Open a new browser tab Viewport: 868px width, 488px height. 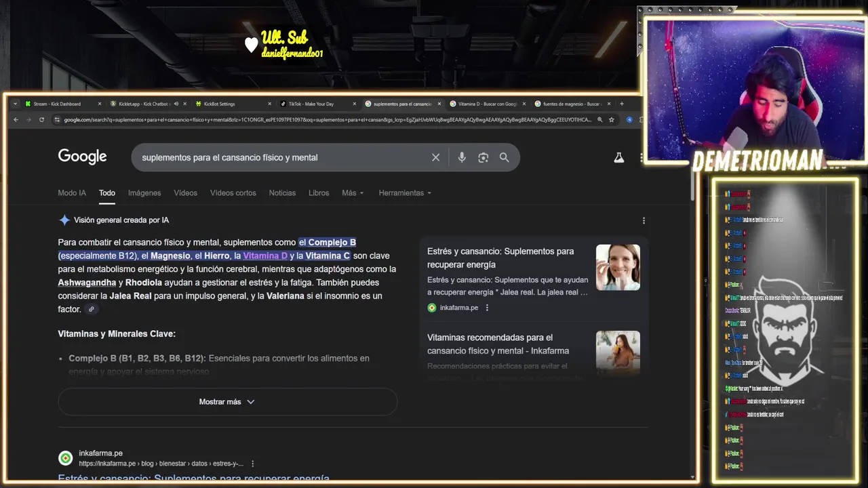point(622,104)
